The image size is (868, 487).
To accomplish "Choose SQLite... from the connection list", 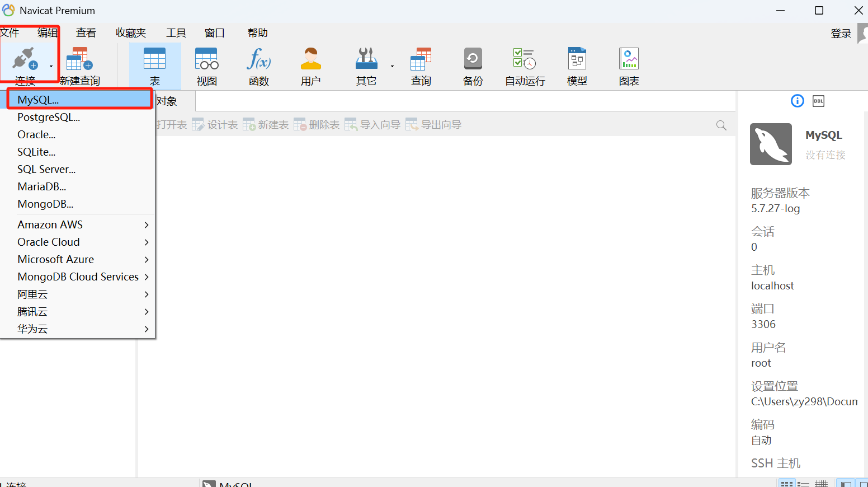I will 78,152.
